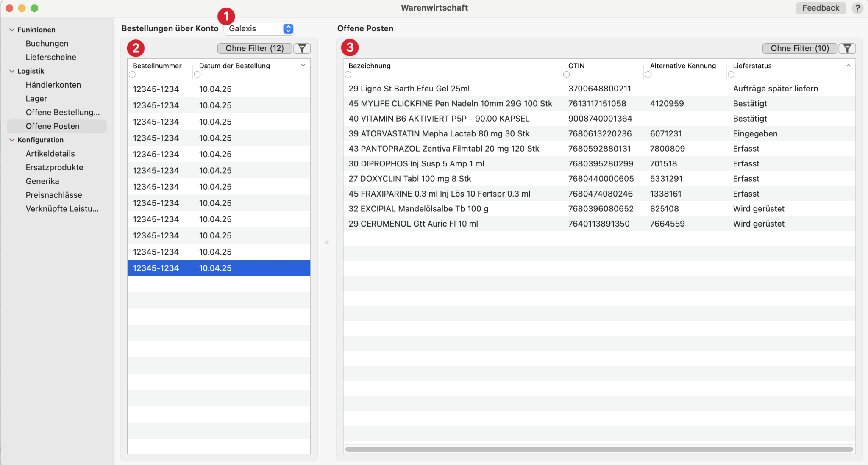Image resolution: width=868 pixels, height=465 pixels.
Task: Click GTIN value 7680440000605
Action: click(601, 179)
